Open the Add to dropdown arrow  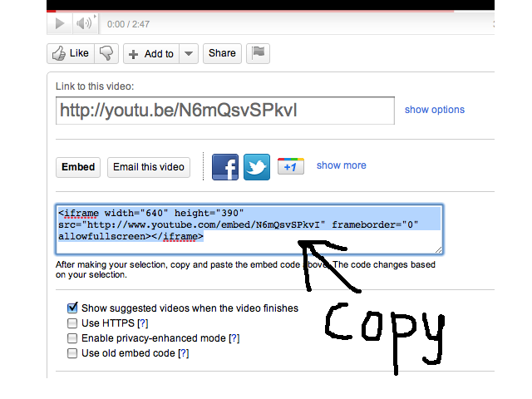[x=189, y=54]
